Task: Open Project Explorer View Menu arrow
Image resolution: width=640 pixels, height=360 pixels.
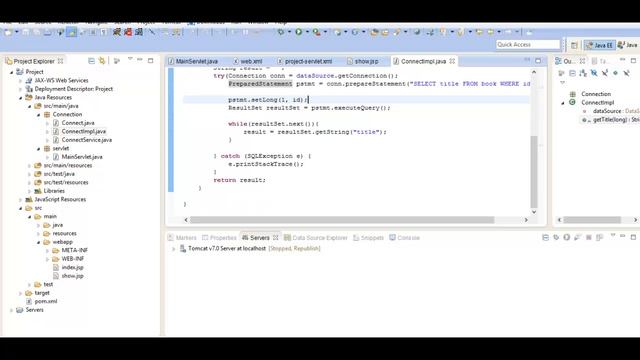Action: point(130,60)
